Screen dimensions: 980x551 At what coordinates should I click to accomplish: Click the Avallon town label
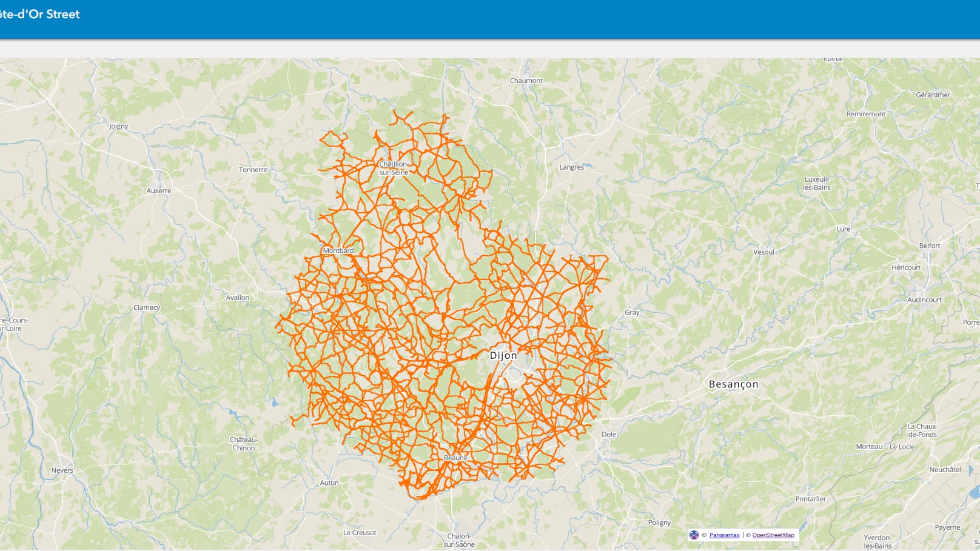238,298
